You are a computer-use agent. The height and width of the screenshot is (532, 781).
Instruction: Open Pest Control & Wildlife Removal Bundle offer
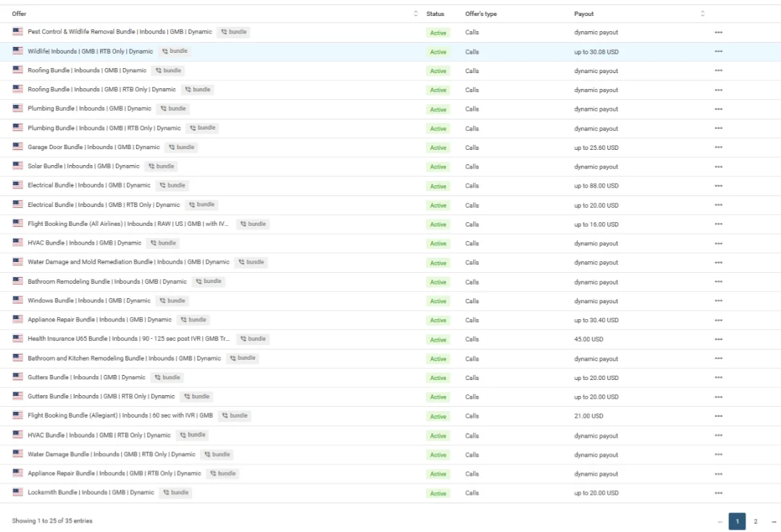pyautogui.click(x=120, y=32)
